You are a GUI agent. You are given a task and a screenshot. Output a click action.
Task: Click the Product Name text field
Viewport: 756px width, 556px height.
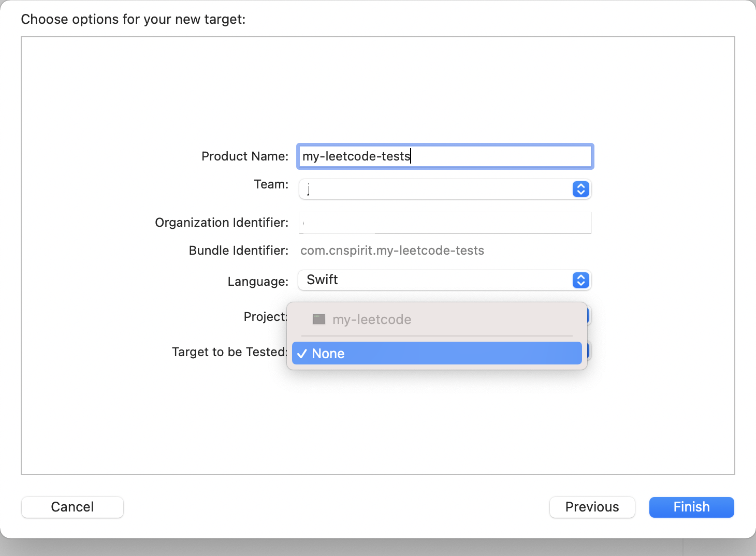(445, 156)
